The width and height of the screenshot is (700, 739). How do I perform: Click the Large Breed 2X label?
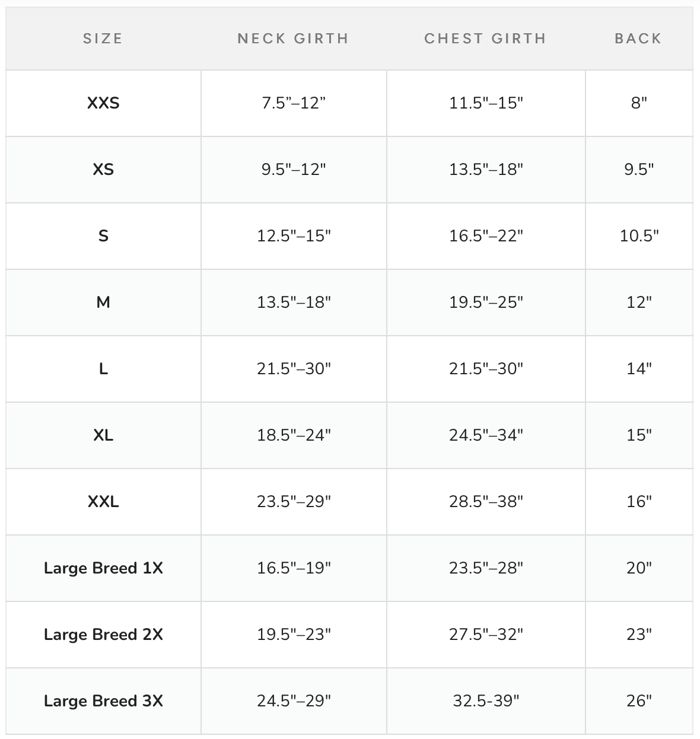coord(103,635)
